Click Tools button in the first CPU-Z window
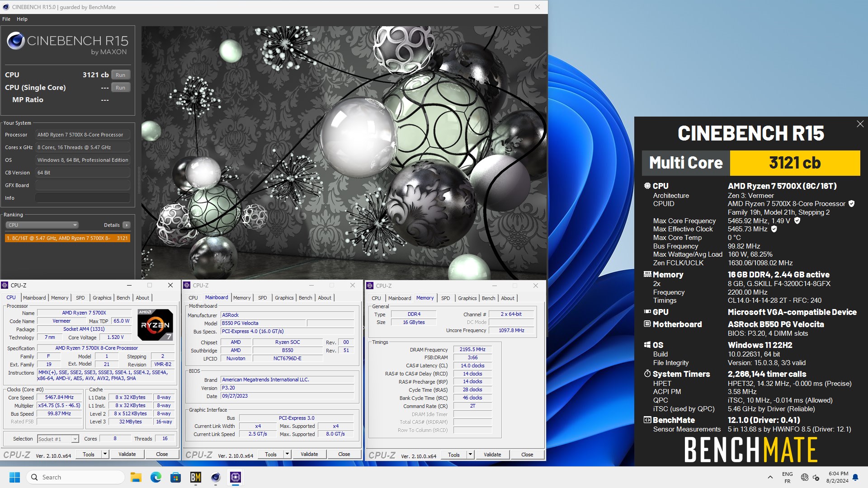 [x=89, y=454]
